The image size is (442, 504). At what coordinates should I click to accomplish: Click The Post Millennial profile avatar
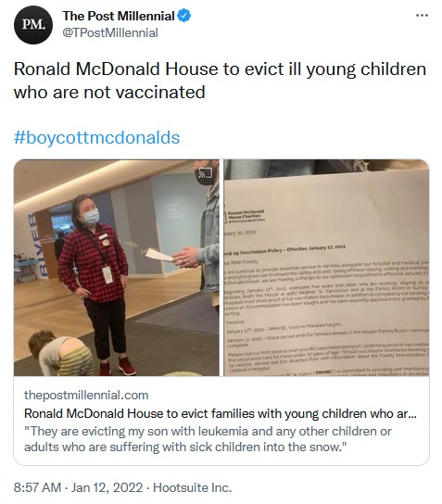click(33, 25)
